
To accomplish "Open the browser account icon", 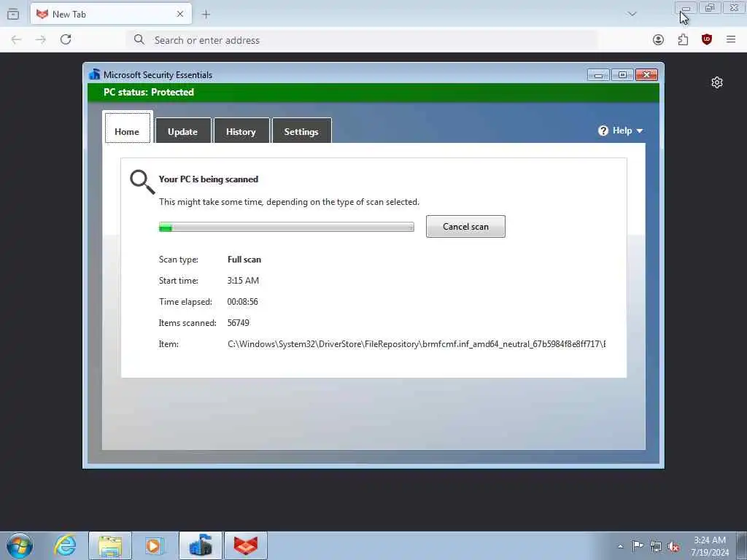I will click(x=659, y=40).
